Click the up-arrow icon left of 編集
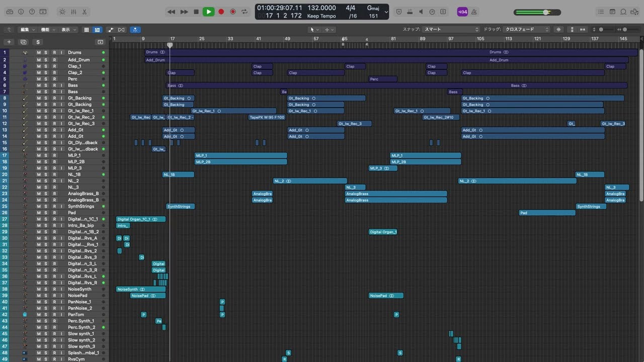644x362 pixels. coord(9,30)
